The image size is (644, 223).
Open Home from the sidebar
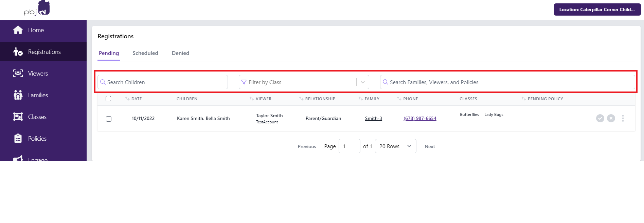[43, 30]
